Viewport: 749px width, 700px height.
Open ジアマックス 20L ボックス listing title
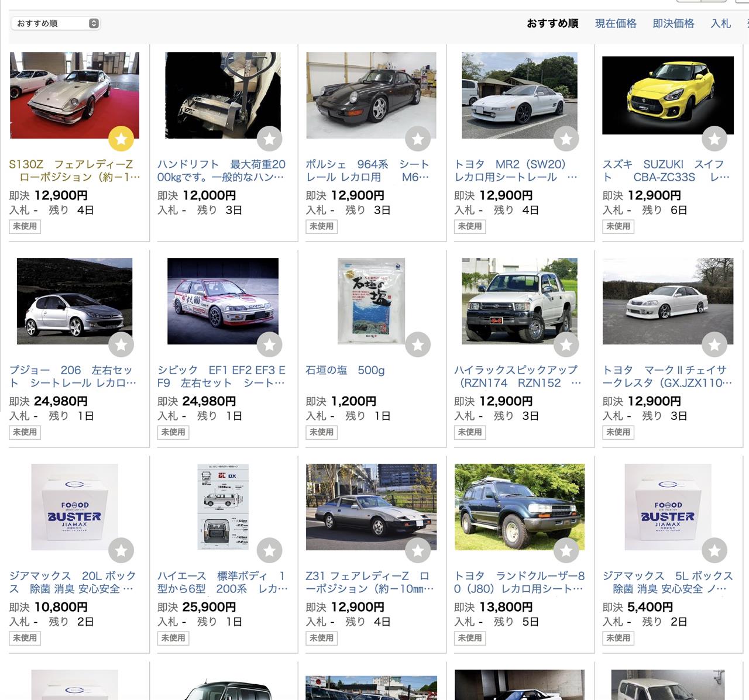coord(72,582)
